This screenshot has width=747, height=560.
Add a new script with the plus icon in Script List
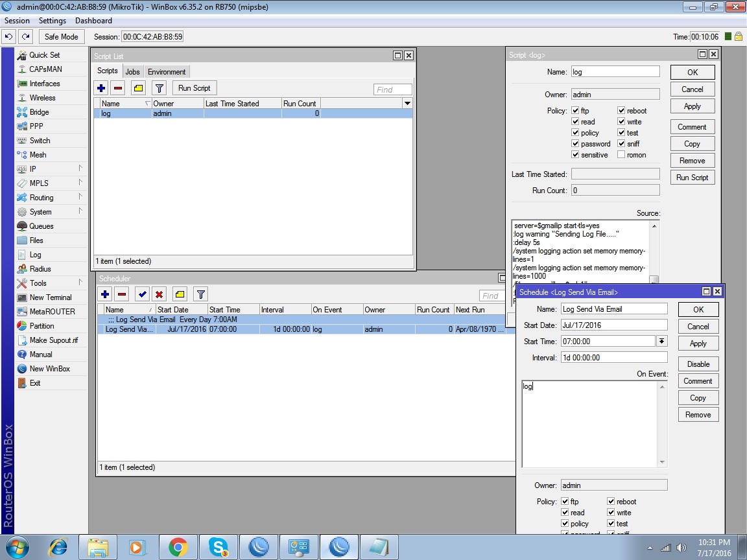click(x=101, y=88)
